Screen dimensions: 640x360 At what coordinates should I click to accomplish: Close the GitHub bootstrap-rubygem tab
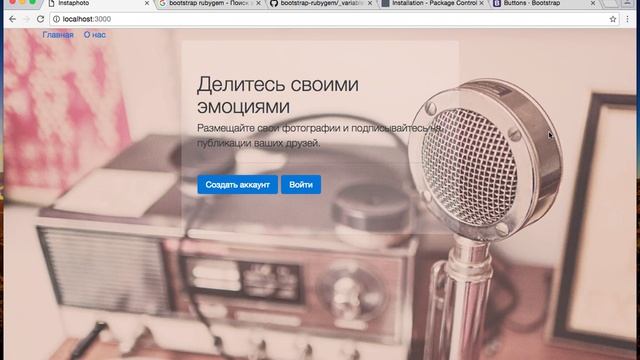(370, 3)
